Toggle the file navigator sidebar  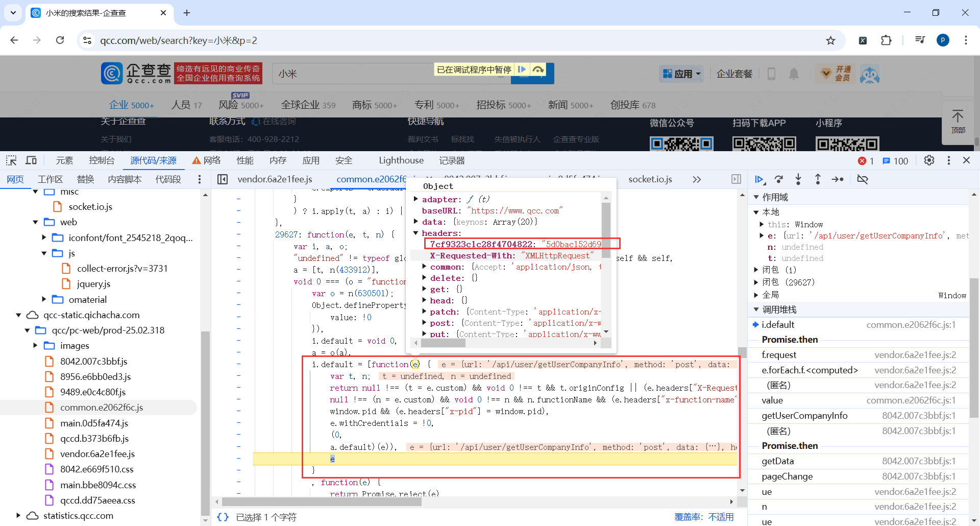(223, 179)
